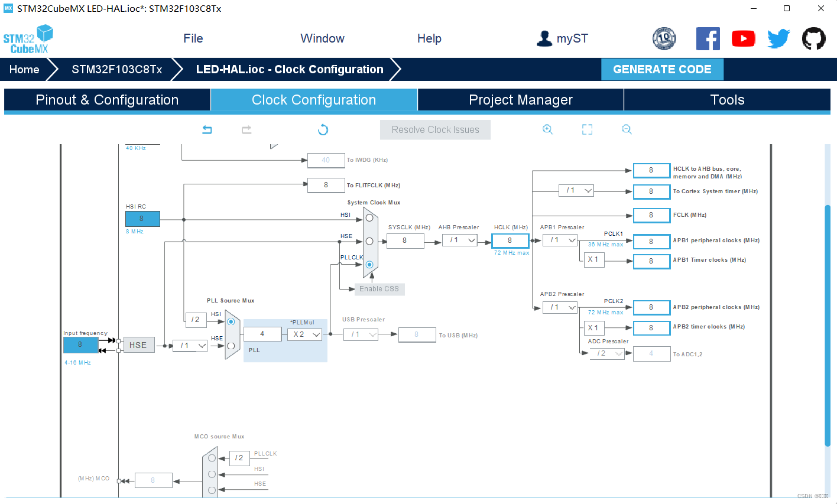Image resolution: width=837 pixels, height=504 pixels.
Task: Select HSI in PLL Source Mux
Action: 231,322
